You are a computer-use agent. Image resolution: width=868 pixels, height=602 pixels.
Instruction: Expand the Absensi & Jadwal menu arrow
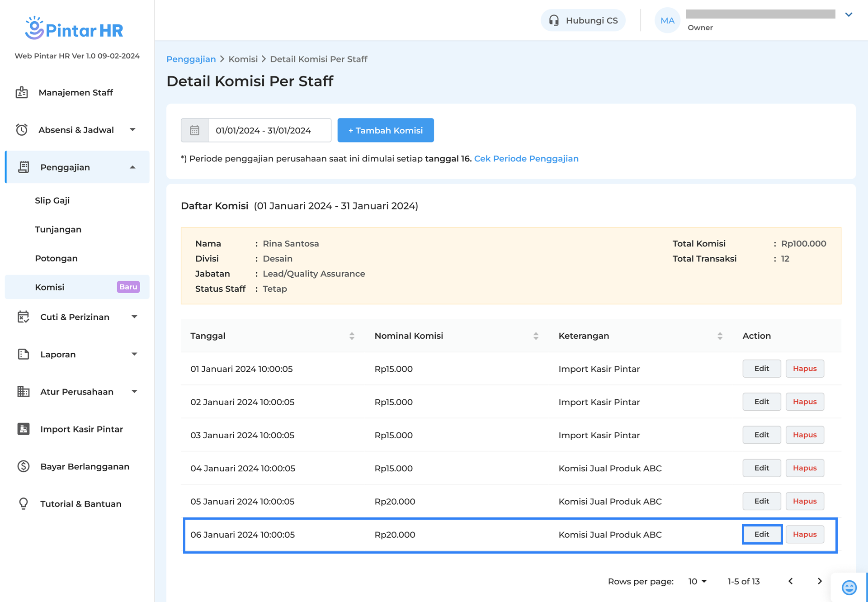click(x=132, y=130)
